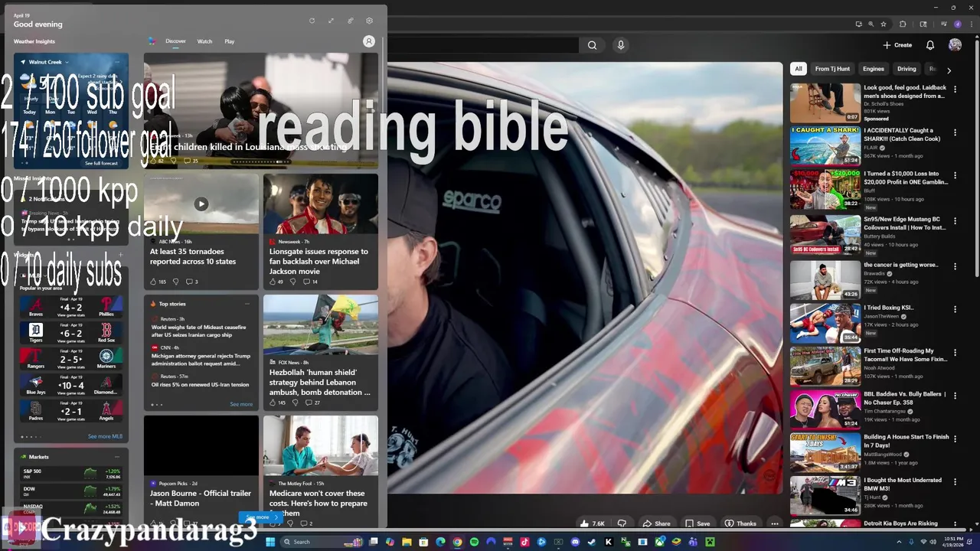Open Hezbollah 'human shield' strategy article

[x=321, y=353]
